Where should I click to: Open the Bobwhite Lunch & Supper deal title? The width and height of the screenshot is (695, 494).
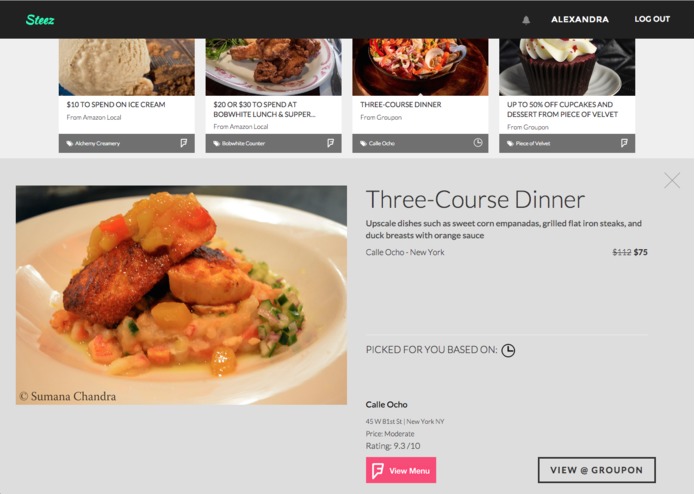point(264,109)
